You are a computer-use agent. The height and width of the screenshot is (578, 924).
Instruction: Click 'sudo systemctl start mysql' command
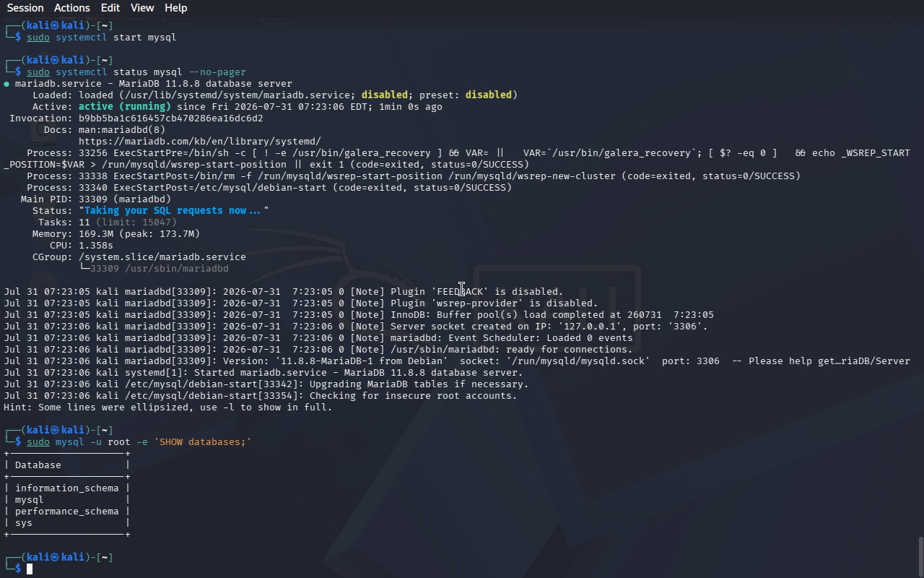[102, 38]
